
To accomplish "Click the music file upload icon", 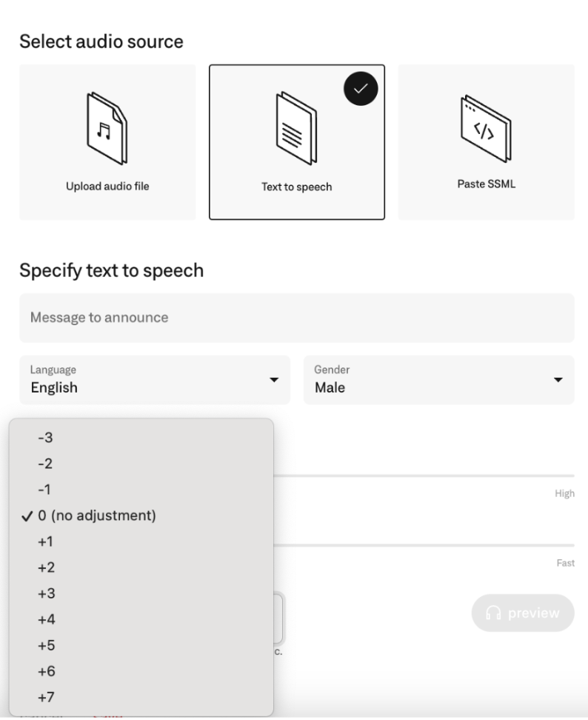I will 107,128.
